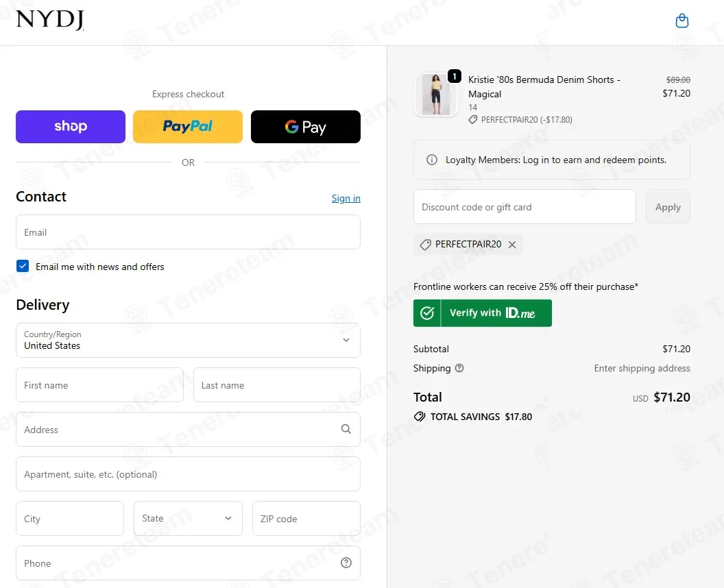Select Google Pay express checkout
Image resolution: width=724 pixels, height=588 pixels.
coord(306,127)
